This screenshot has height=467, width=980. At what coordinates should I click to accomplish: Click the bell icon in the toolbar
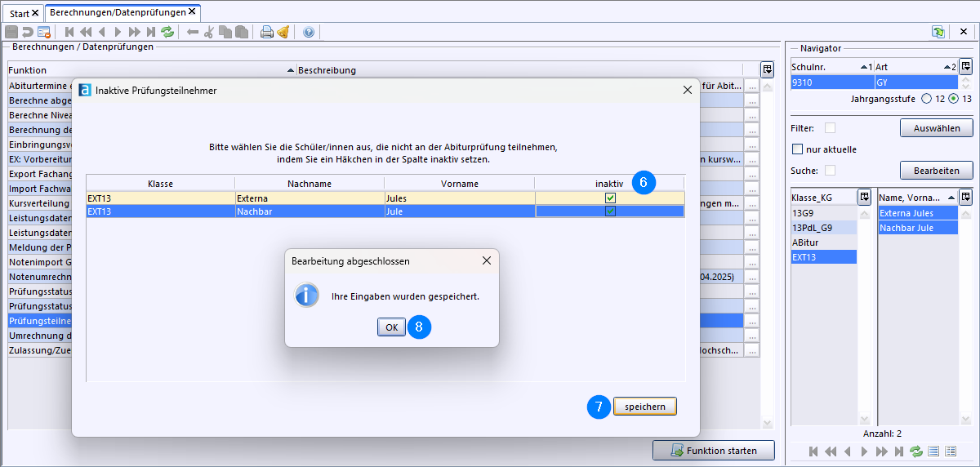[x=283, y=32]
